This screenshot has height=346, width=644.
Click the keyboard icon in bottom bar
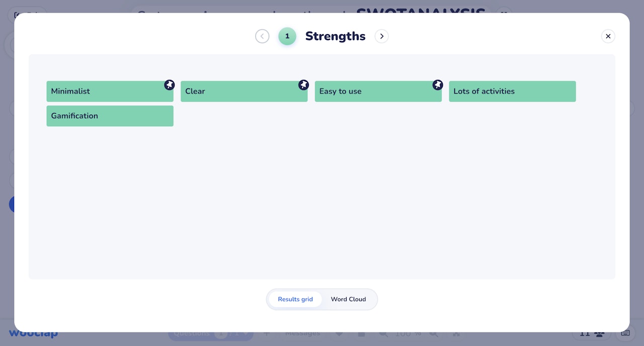pyautogui.click(x=625, y=333)
